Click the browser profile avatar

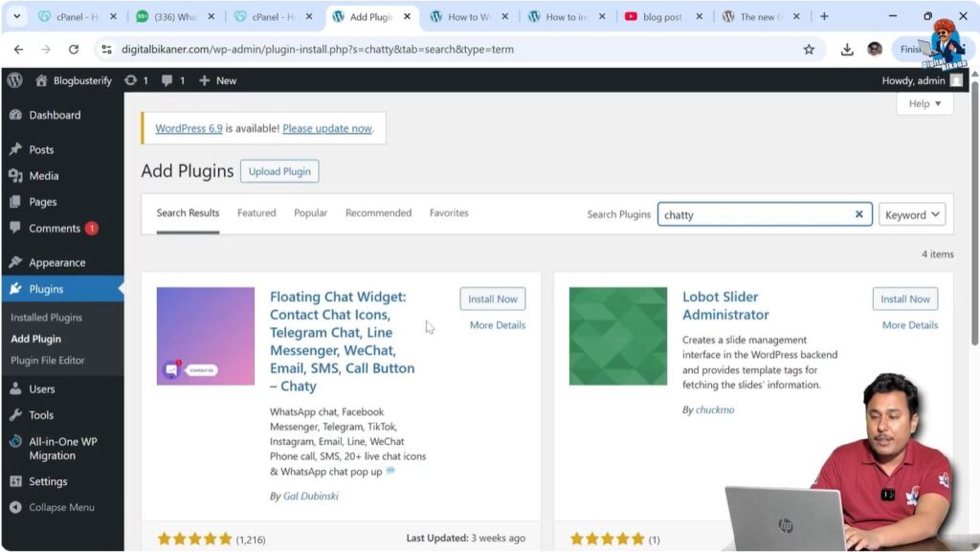point(875,50)
